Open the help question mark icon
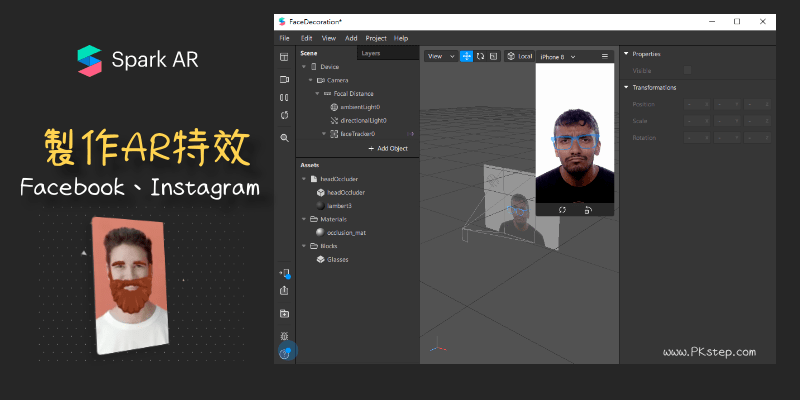The height and width of the screenshot is (400, 800). click(285, 353)
